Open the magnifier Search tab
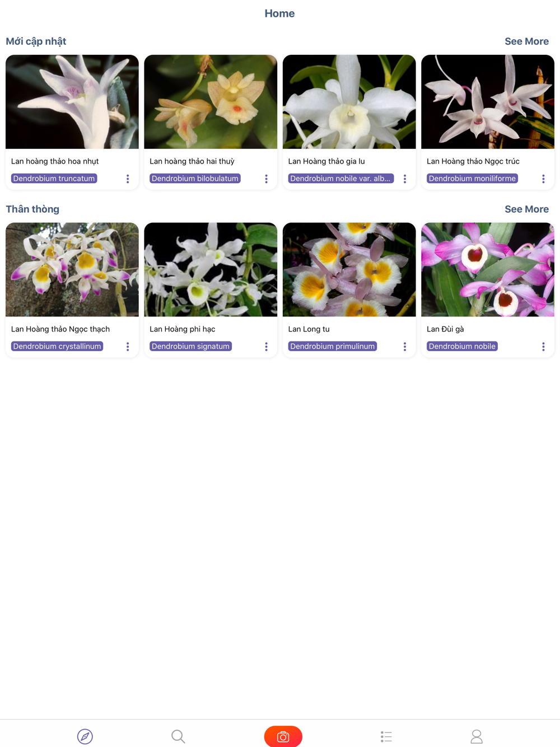Image resolution: width=560 pixels, height=747 pixels. (178, 736)
